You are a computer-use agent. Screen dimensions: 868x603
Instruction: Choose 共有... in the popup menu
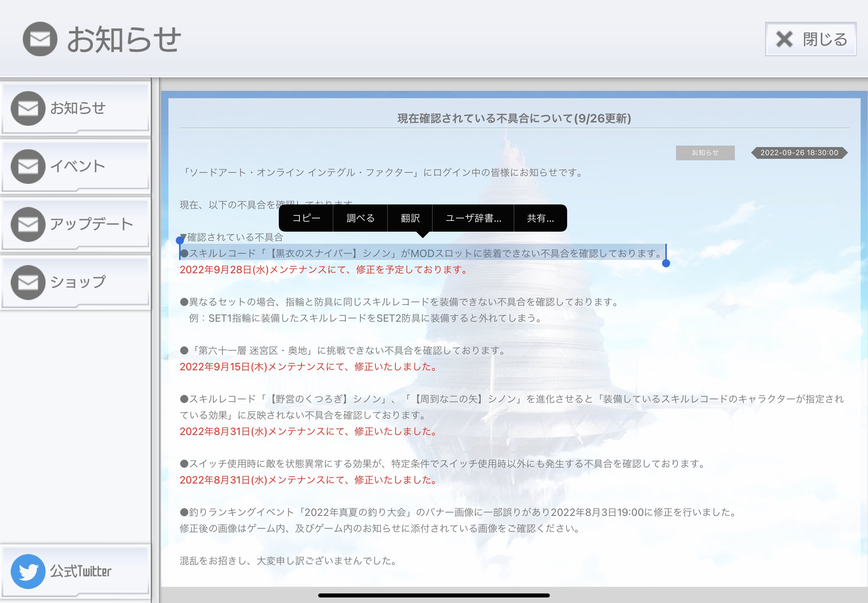click(x=540, y=218)
